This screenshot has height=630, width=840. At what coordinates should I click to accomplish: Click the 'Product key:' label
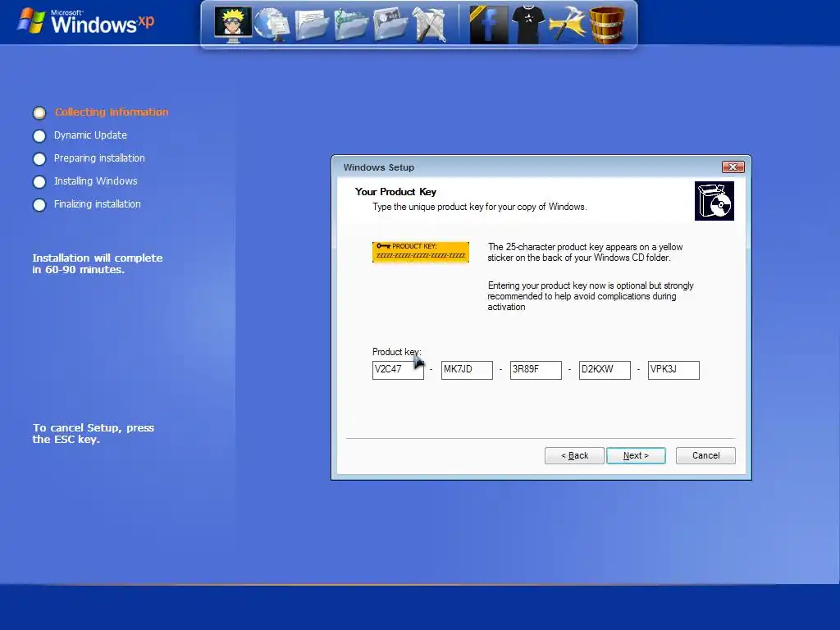click(397, 352)
